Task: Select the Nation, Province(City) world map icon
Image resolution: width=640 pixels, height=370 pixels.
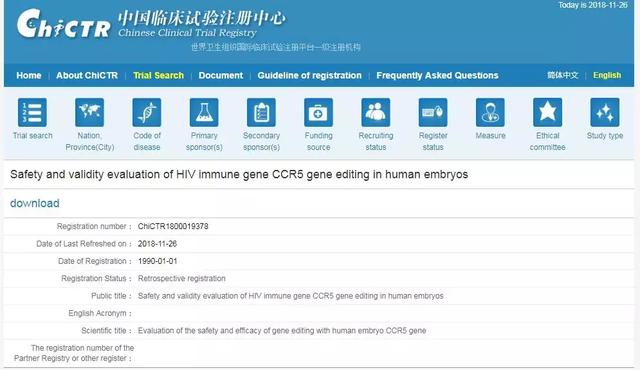Action: point(89,112)
